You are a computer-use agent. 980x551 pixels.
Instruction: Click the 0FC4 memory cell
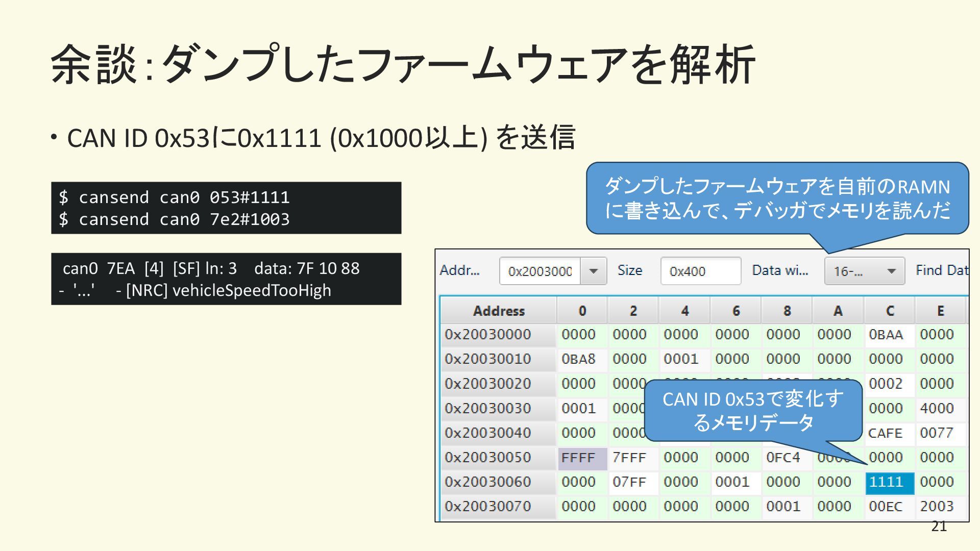point(783,458)
